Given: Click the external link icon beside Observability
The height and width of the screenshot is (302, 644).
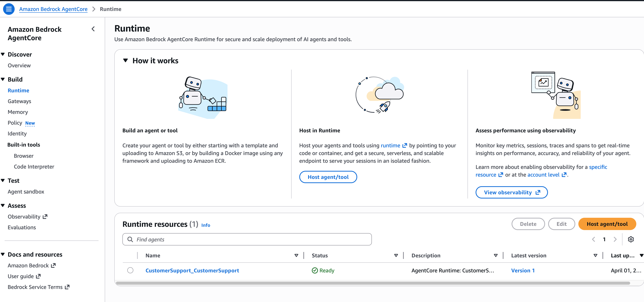Looking at the screenshot, I should click(45, 217).
